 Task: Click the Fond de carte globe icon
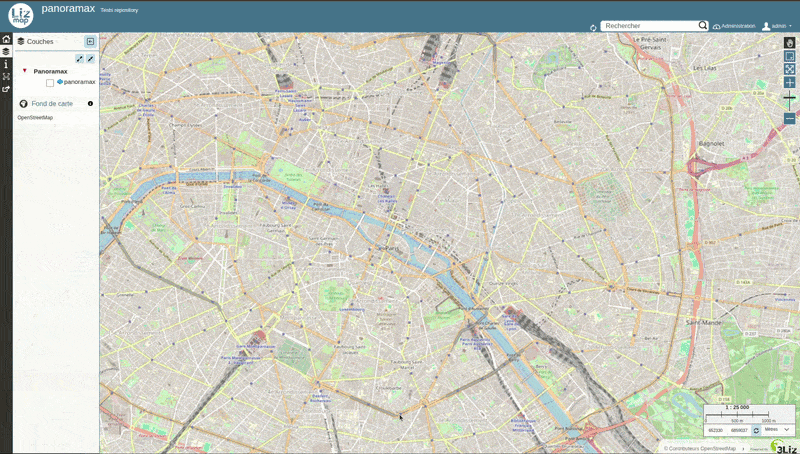point(23,104)
